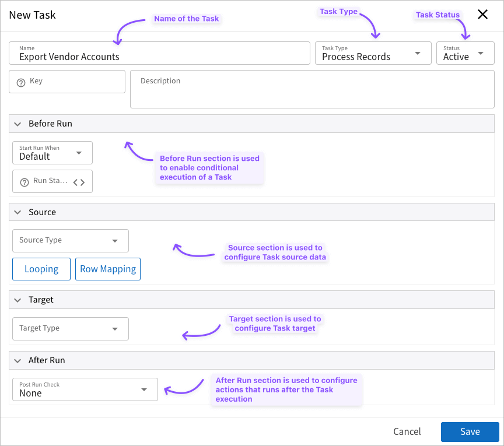Collapse the After Run section

coord(17,360)
